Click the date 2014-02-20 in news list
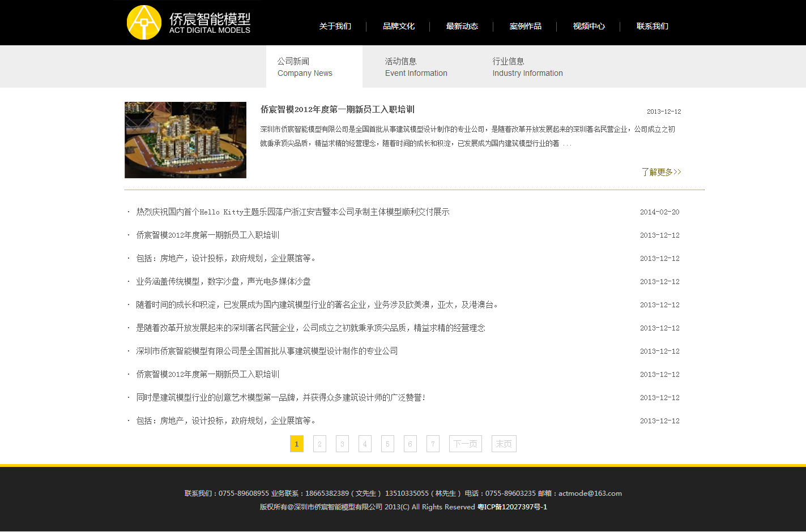 [660, 212]
